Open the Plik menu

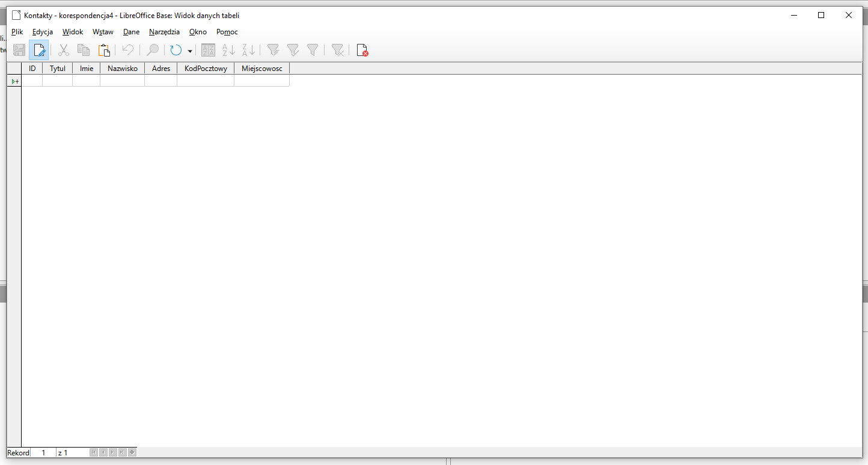click(x=17, y=32)
